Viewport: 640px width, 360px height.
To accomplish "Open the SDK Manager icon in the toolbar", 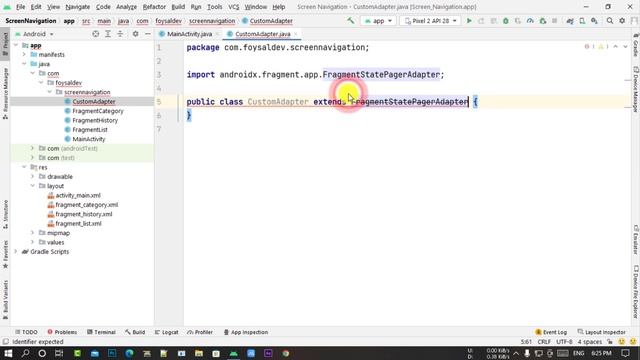I will 594,20.
